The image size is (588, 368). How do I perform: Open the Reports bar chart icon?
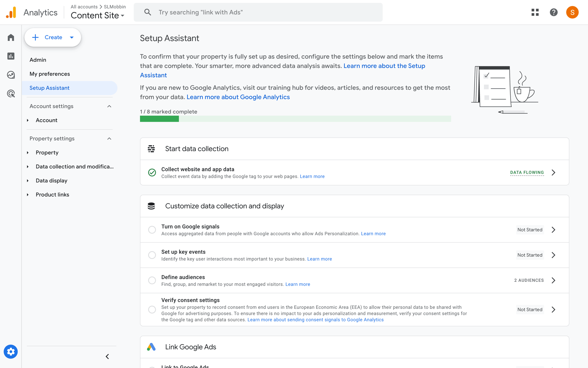pyautogui.click(x=11, y=56)
